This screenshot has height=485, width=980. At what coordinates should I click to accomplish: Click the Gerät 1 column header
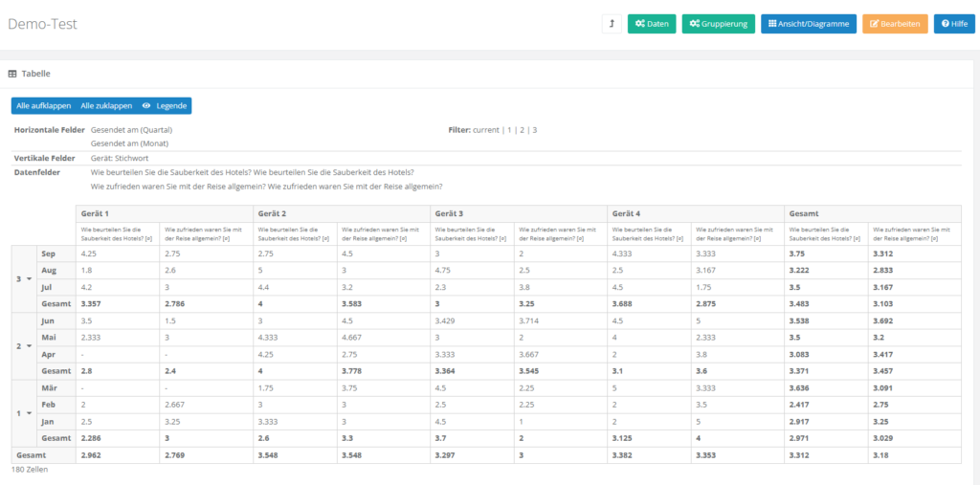96,213
